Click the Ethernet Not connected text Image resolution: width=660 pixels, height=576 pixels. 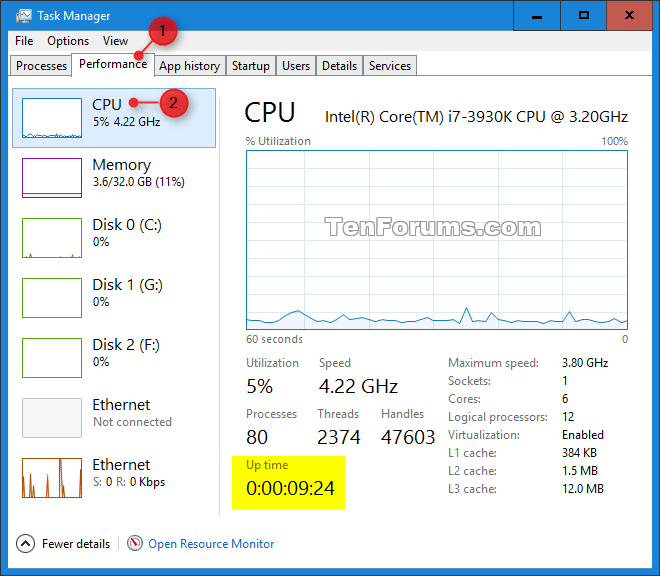point(132,422)
